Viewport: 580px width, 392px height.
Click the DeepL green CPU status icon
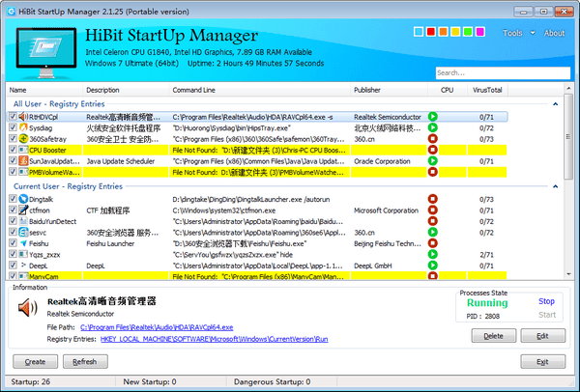coord(433,264)
